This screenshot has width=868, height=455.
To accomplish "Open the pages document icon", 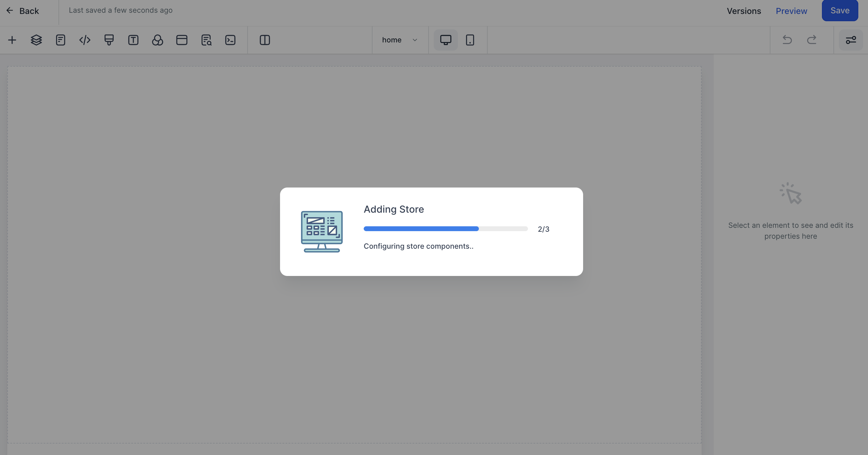I will pyautogui.click(x=61, y=40).
